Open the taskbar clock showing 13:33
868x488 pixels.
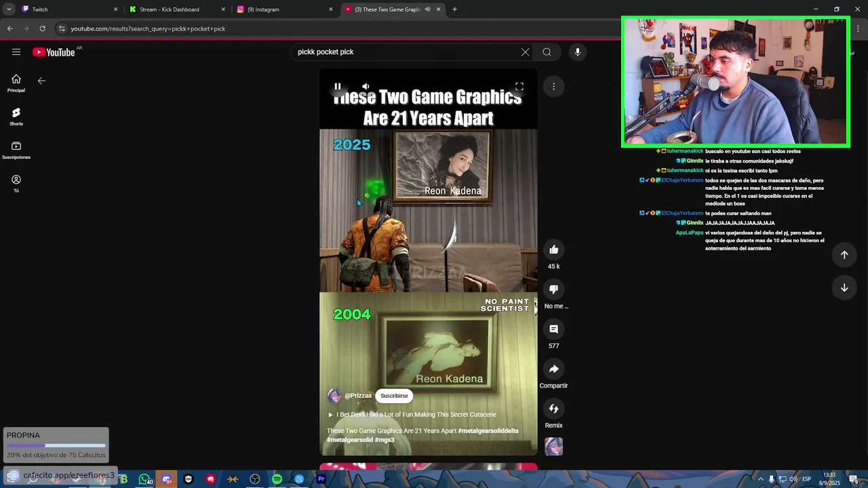(x=830, y=479)
